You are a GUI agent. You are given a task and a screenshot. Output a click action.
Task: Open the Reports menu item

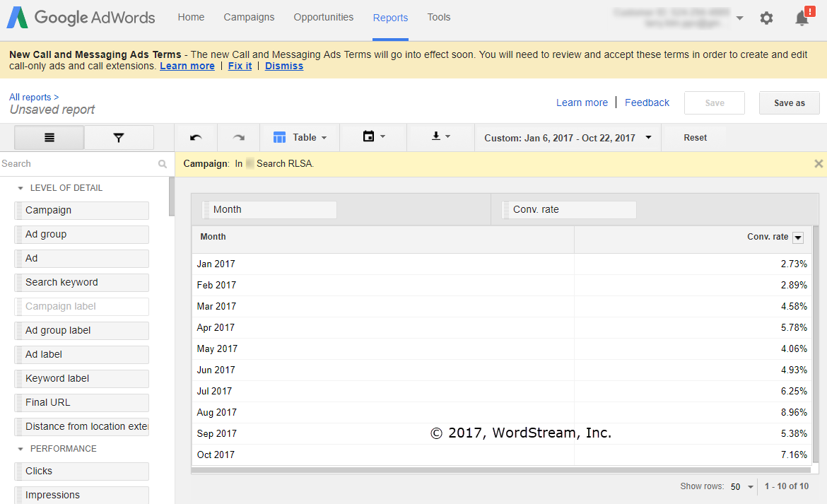pyautogui.click(x=390, y=17)
